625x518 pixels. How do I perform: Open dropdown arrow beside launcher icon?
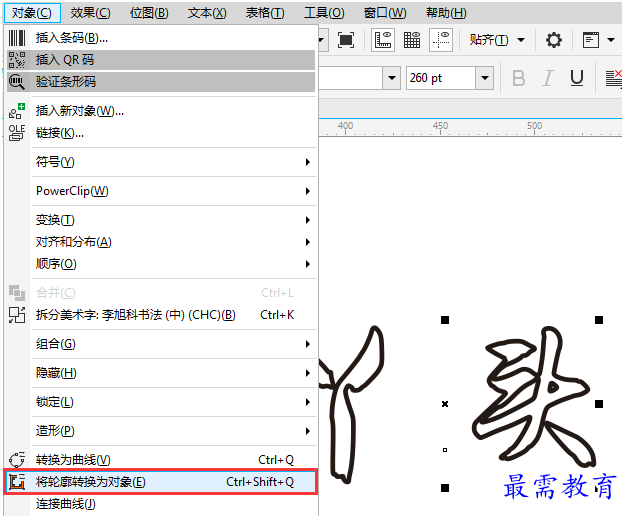611,40
